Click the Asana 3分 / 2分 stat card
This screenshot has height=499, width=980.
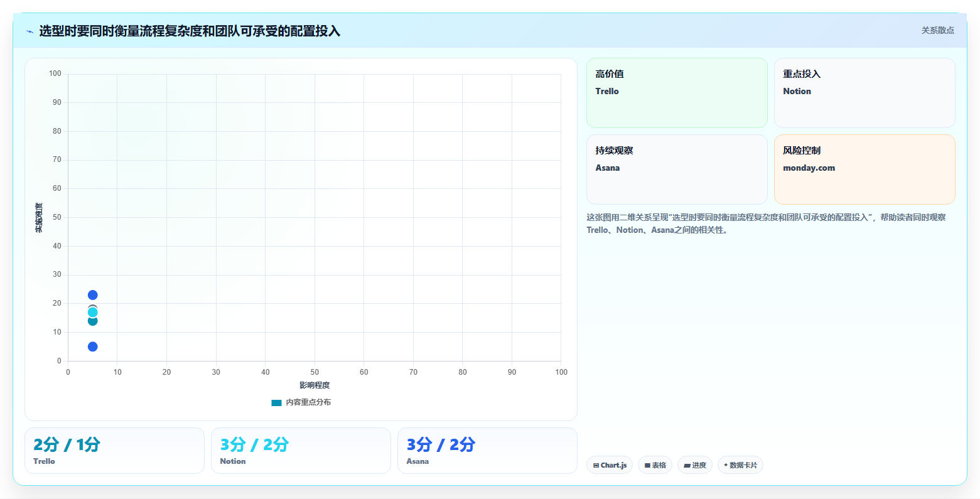(x=487, y=451)
